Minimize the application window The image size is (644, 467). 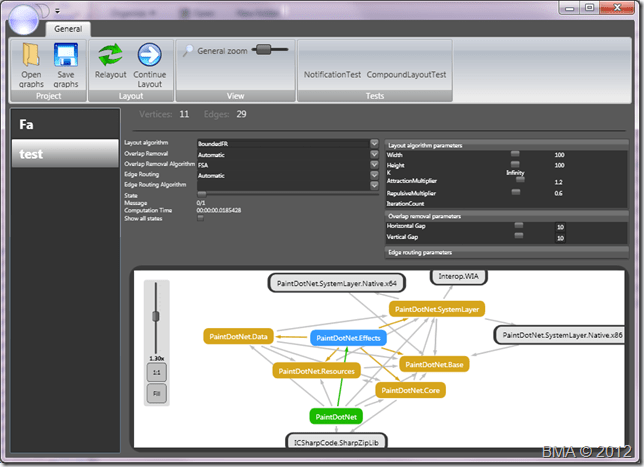[570, 7]
